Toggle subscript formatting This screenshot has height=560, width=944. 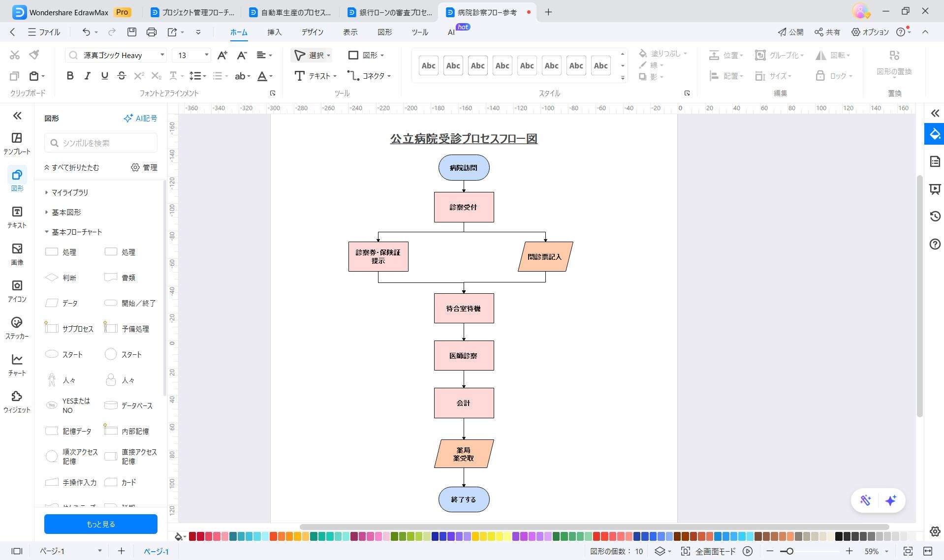(156, 76)
